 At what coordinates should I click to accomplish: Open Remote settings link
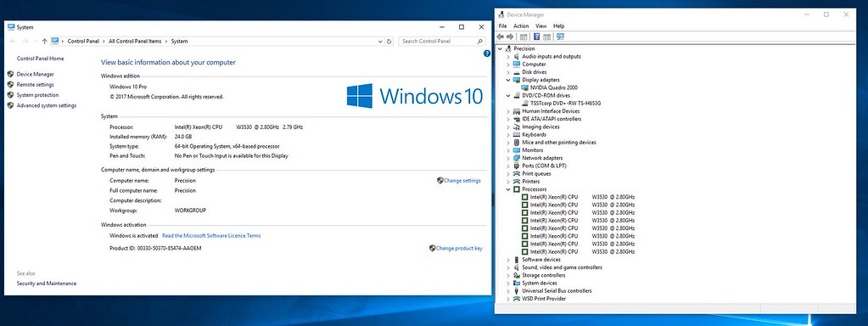coord(36,85)
